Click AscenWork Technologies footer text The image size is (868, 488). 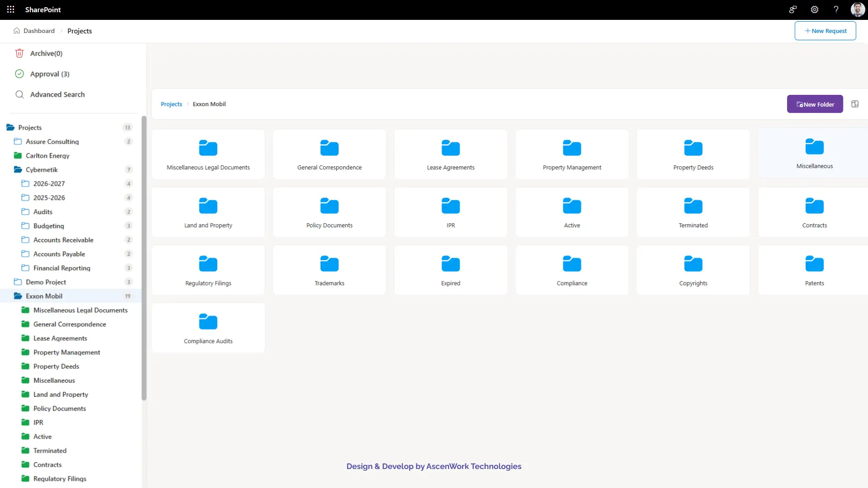[x=474, y=466]
